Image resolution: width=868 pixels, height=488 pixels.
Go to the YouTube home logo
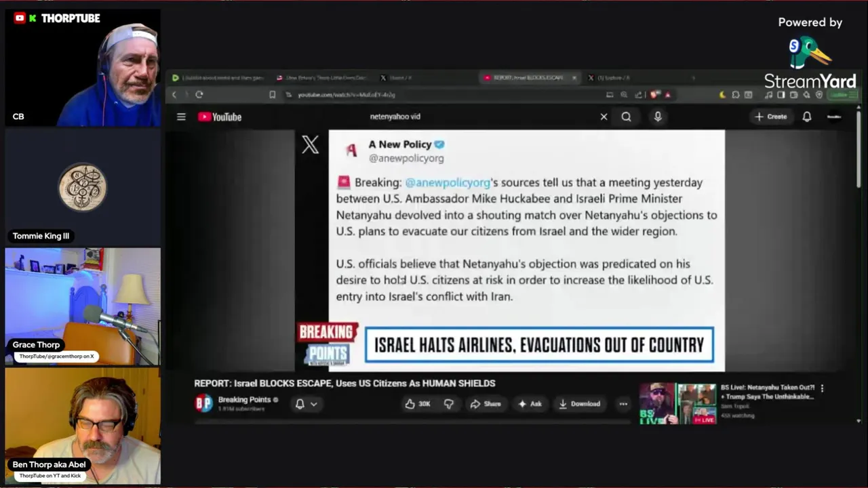(220, 117)
